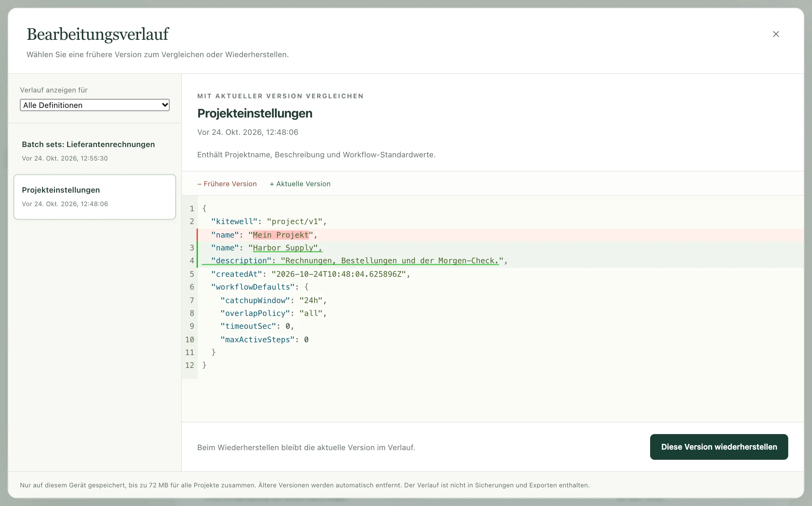Click Diese Version wiederherstellen button
The image size is (812, 506).
click(x=719, y=447)
